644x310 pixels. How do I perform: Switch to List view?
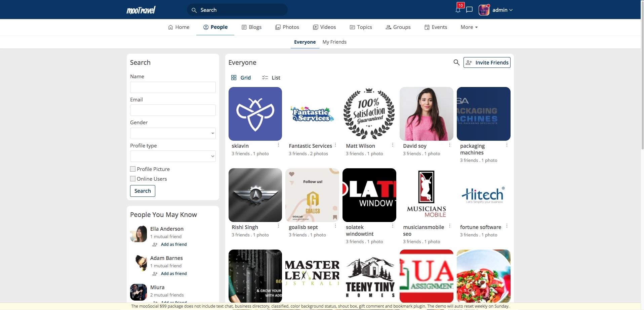pos(271,78)
